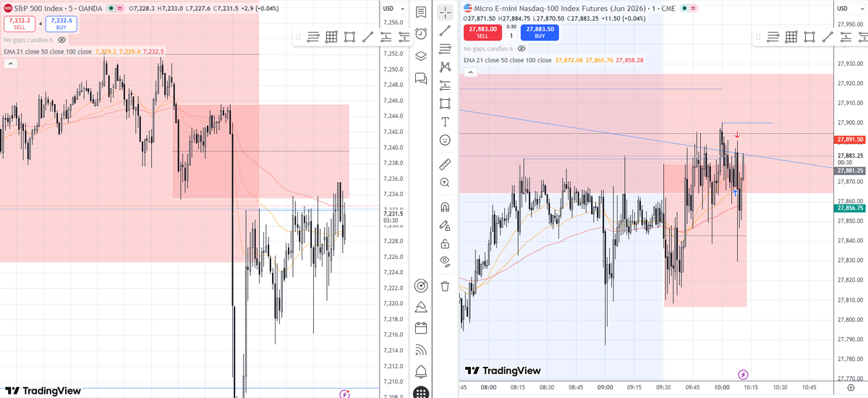The width and height of the screenshot is (868, 398).
Task: Open geometric shapes tool in left toolbar
Action: click(445, 103)
